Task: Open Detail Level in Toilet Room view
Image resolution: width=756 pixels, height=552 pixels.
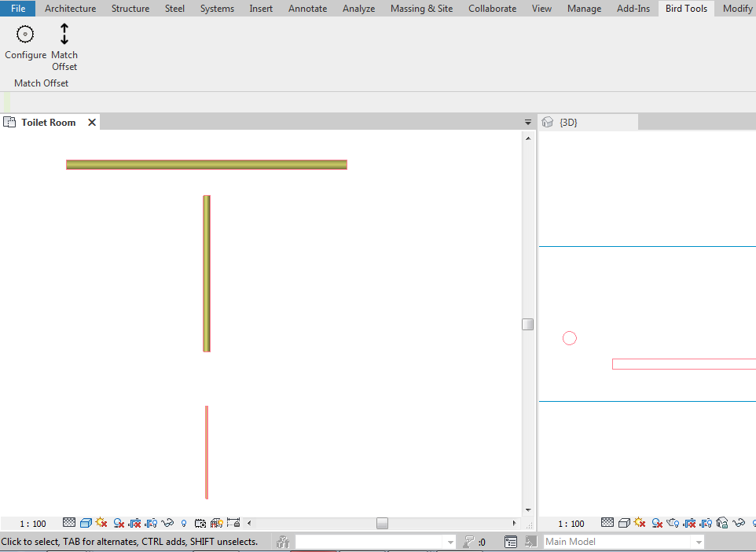Action: pos(69,523)
